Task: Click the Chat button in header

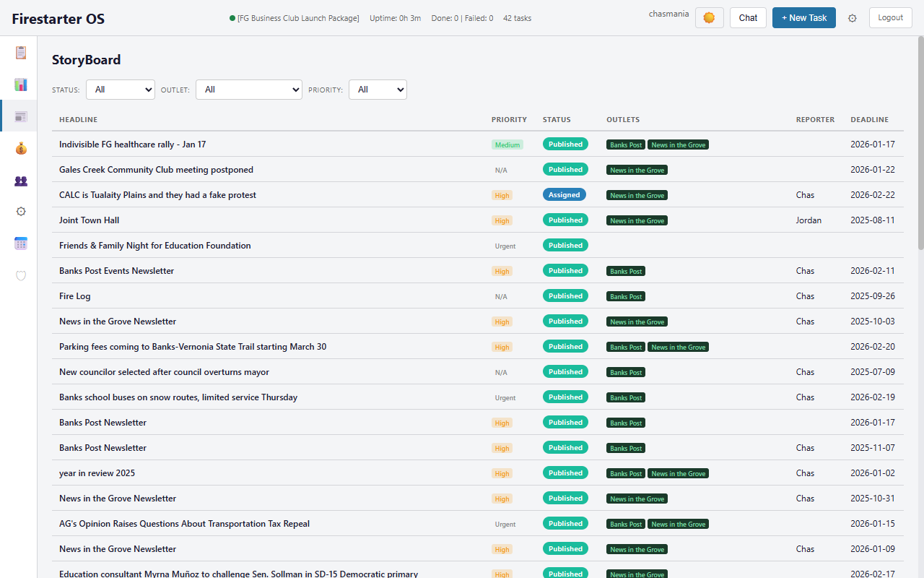Action: (748, 18)
